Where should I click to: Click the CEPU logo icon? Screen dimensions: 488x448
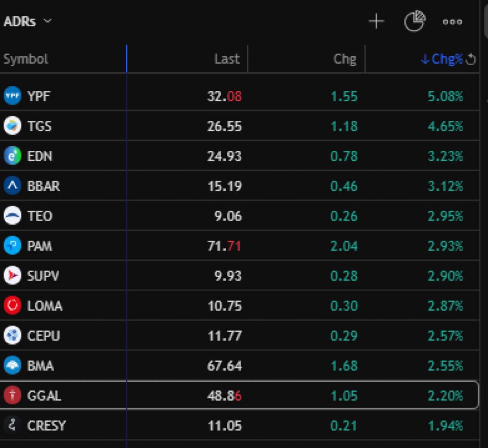click(x=13, y=335)
